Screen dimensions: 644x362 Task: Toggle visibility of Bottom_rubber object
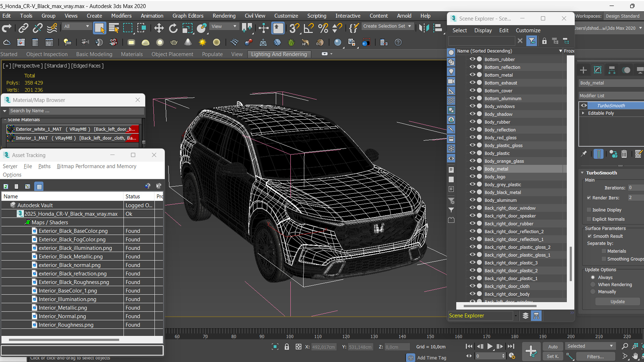pos(472,59)
